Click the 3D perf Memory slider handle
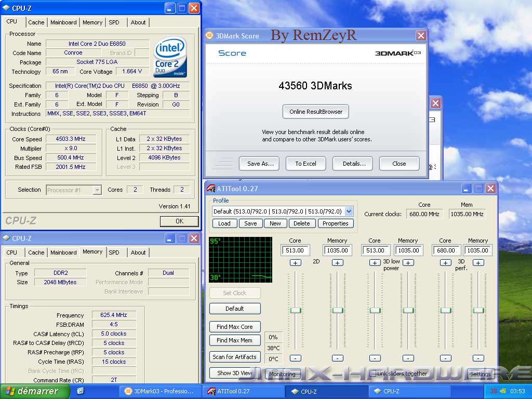 point(478,310)
